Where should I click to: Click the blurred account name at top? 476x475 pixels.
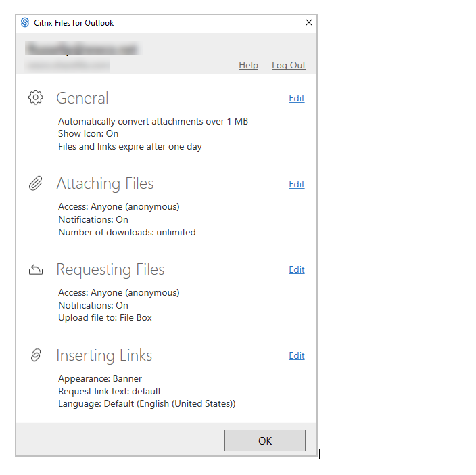(82, 49)
